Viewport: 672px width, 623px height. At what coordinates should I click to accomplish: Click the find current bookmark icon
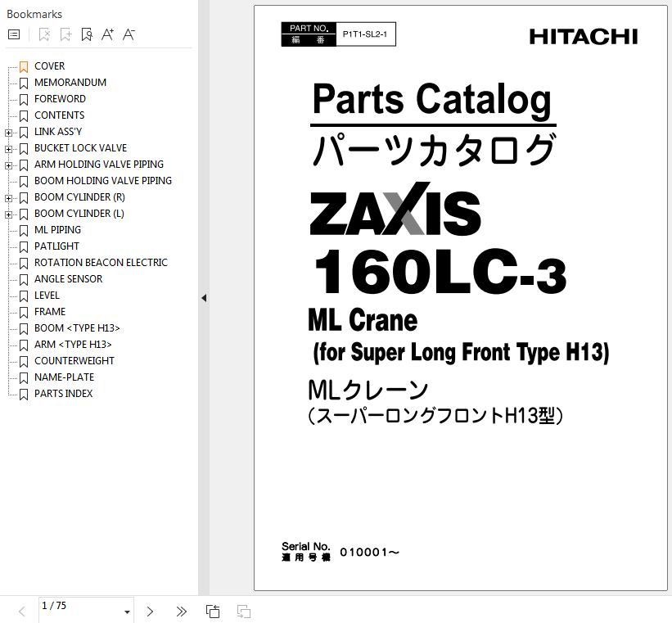coord(87,34)
